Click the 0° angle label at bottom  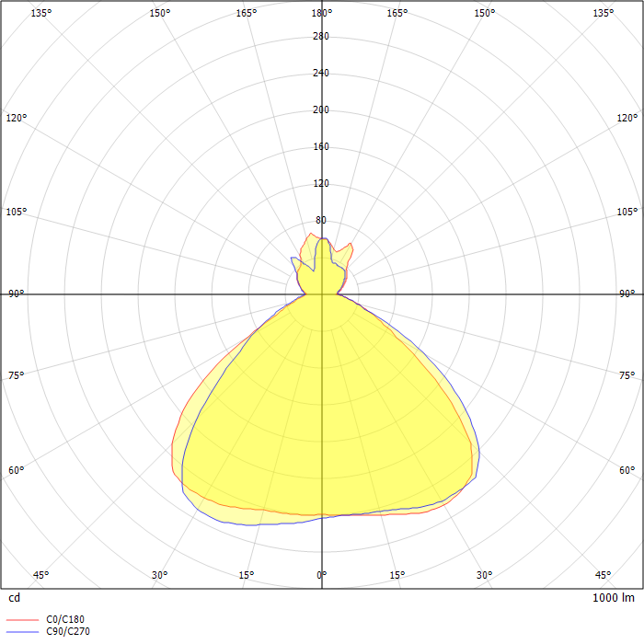click(x=322, y=575)
